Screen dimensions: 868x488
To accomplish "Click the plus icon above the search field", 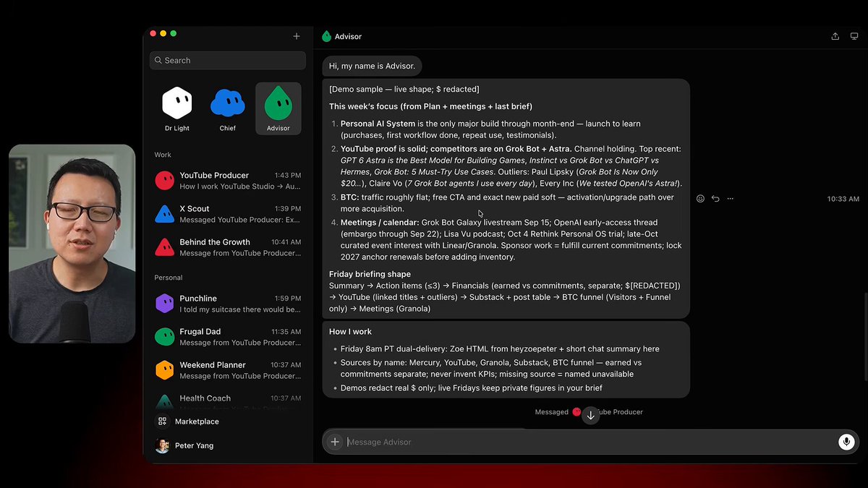I will [x=296, y=36].
